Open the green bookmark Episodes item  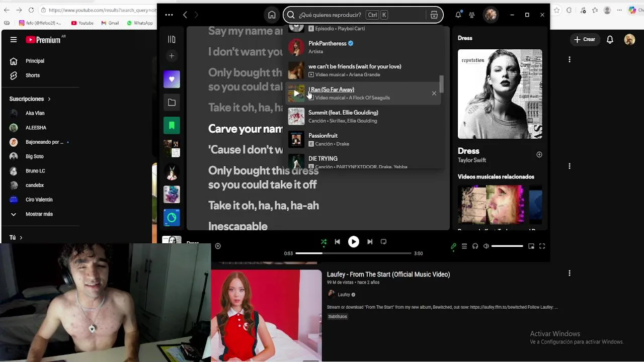[172, 125]
